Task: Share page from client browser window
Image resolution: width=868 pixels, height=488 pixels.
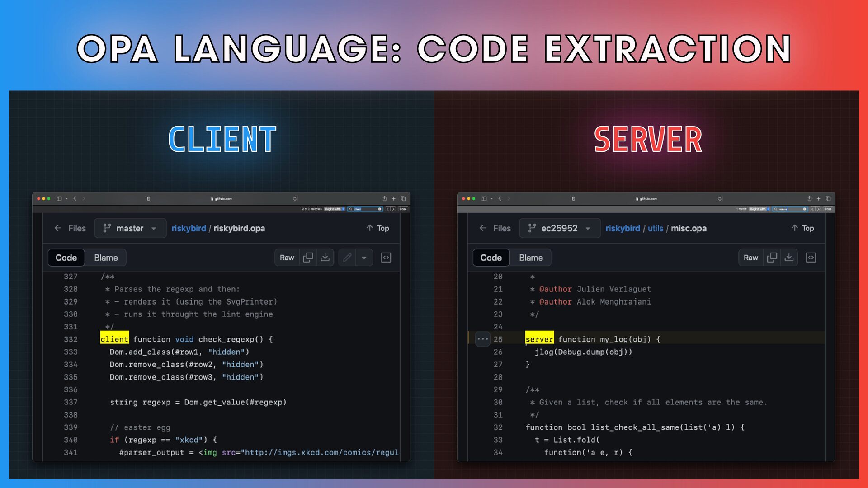Action: (x=385, y=198)
